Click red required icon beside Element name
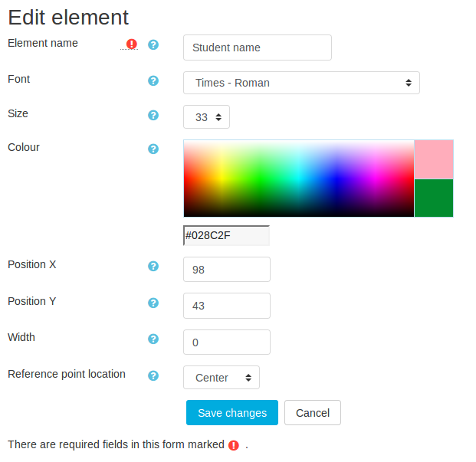Viewport: 476px width, 462px height. 132,44
